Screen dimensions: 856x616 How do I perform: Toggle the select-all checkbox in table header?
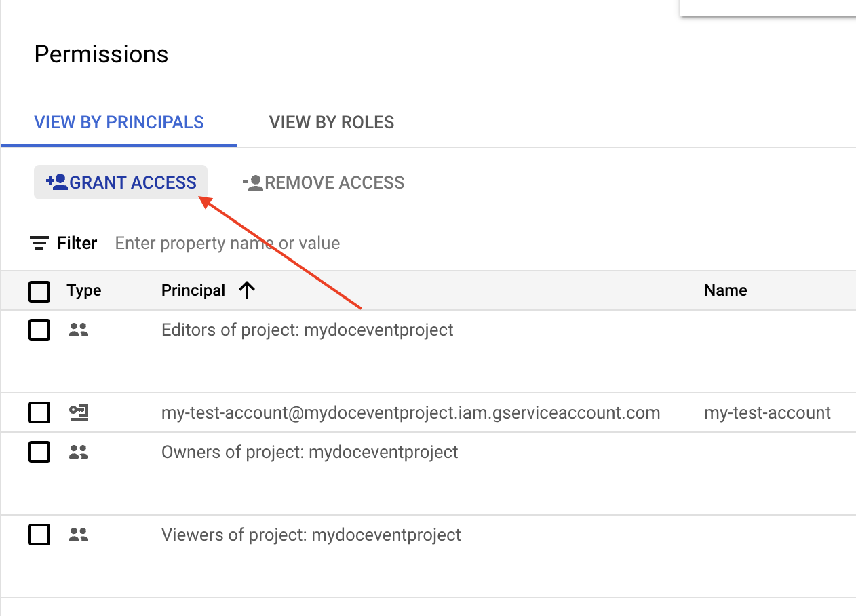click(39, 292)
